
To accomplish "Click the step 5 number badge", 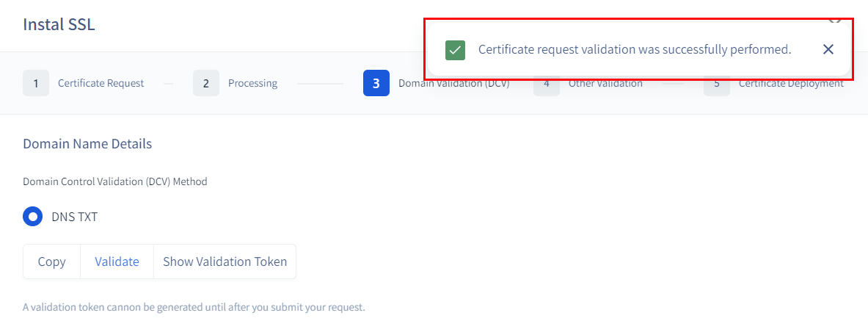I will click(715, 84).
